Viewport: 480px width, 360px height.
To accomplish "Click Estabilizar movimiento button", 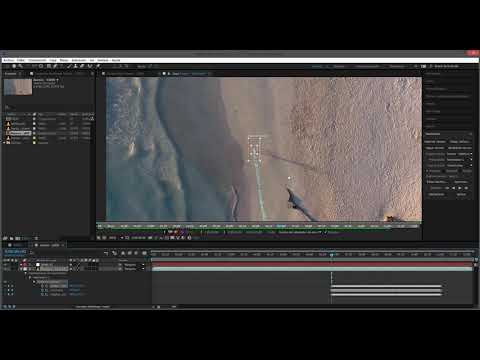I will 460,148.
